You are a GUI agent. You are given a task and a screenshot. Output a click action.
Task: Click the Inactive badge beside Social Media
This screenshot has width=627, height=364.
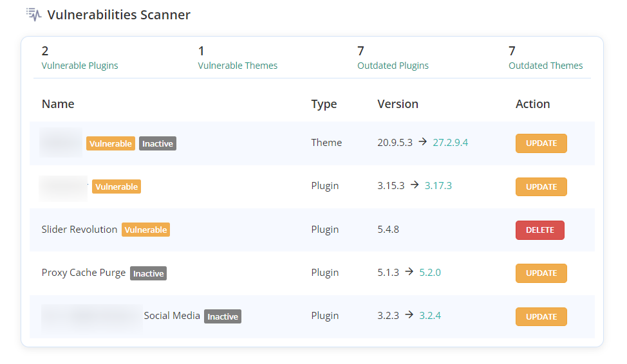pos(222,316)
